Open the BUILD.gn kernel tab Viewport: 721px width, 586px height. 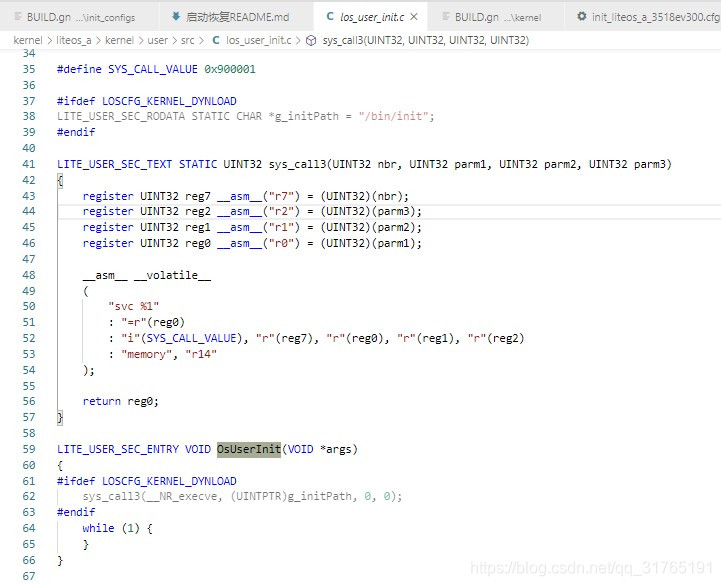(x=497, y=17)
